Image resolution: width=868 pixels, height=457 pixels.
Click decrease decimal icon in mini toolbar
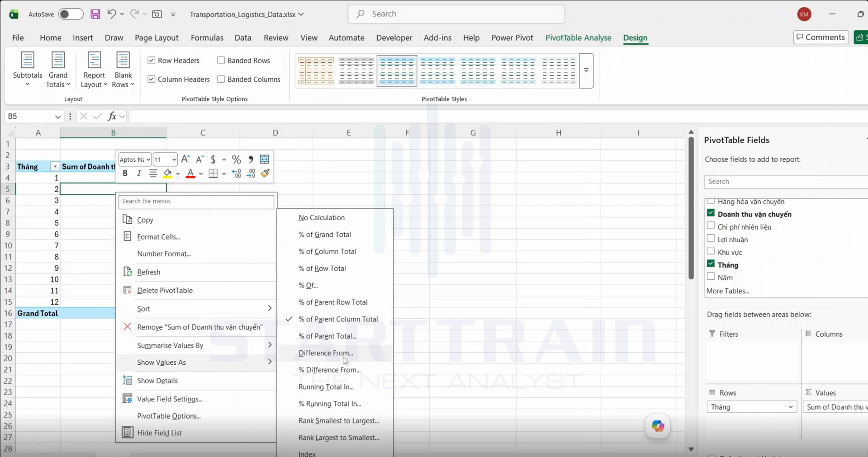point(251,173)
